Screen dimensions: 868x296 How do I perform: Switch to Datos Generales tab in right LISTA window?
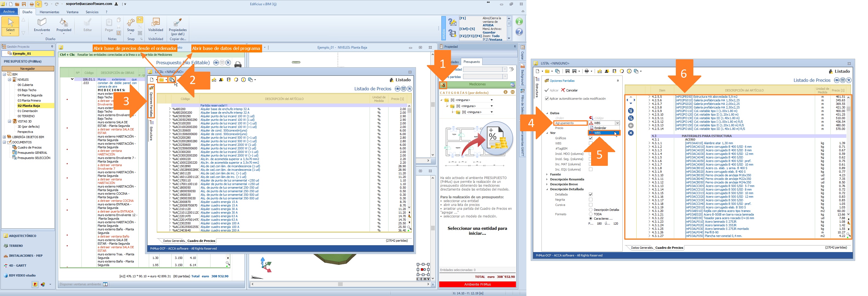(642, 248)
